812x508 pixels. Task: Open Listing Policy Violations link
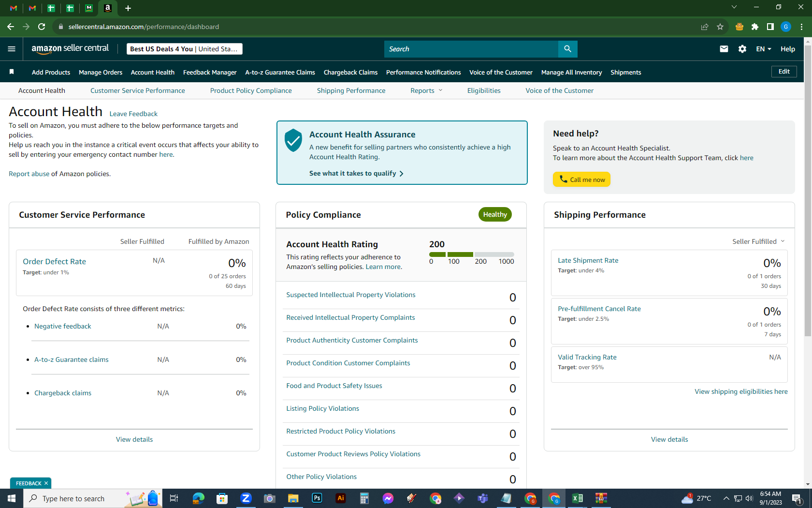point(322,408)
